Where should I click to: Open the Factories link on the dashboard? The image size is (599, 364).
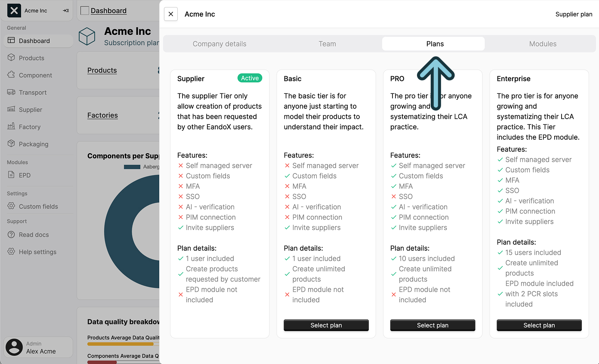click(102, 115)
